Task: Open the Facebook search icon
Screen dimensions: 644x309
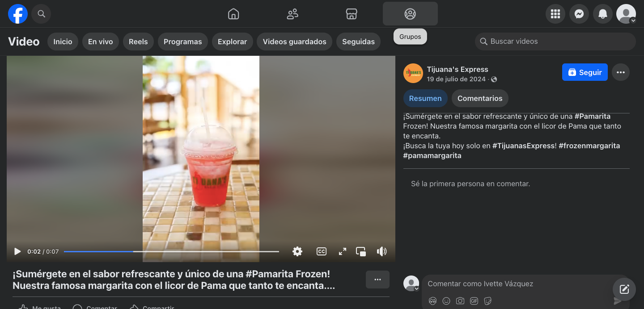Action: point(41,14)
